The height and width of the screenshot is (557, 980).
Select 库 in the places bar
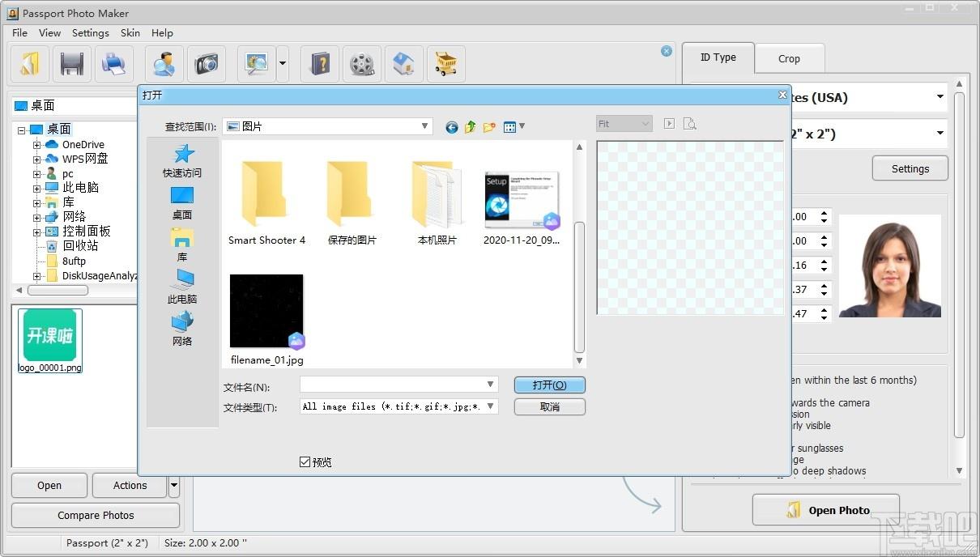(182, 245)
